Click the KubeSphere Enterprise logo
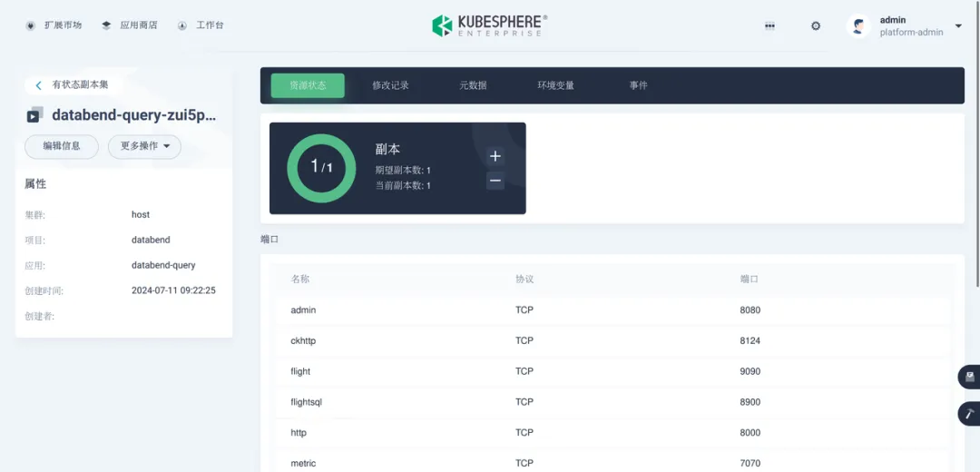 (x=489, y=25)
